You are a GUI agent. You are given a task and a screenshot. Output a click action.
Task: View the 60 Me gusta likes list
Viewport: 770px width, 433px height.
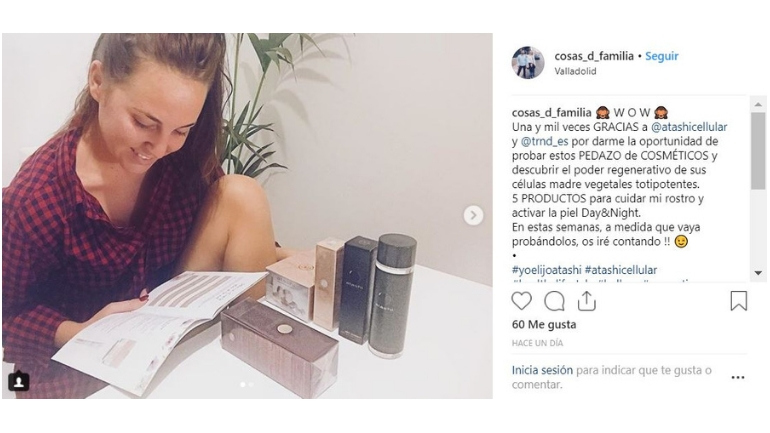tap(544, 325)
